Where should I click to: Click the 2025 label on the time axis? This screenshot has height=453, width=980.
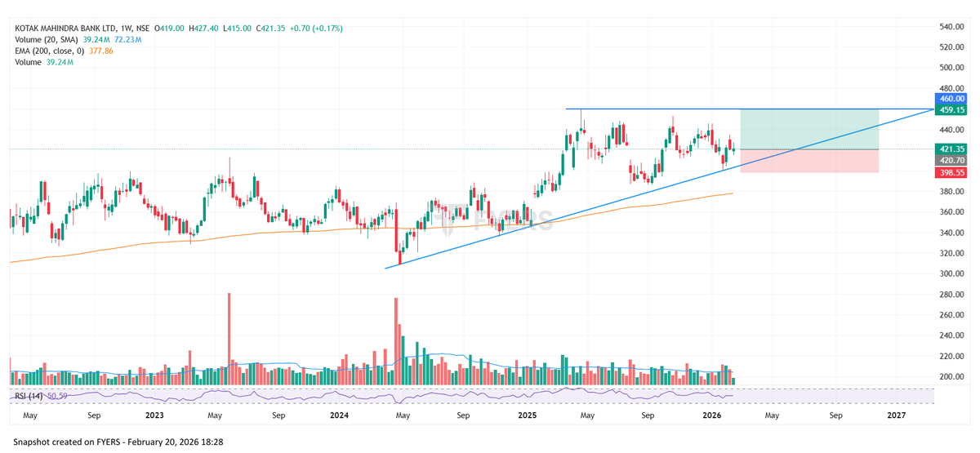tap(527, 415)
